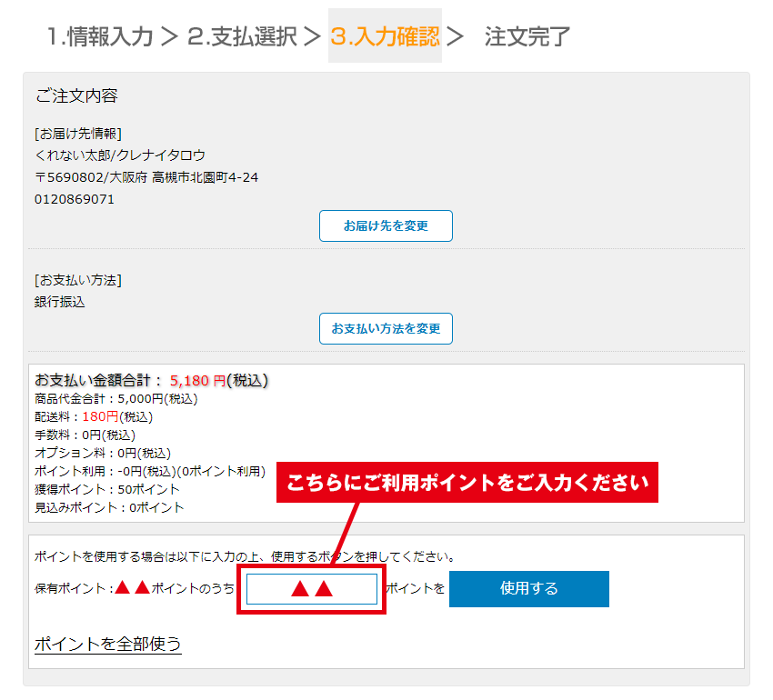773x700 pixels.
Task: Click the ポイントを使用する場合は instruction sentence
Action: coord(245,557)
